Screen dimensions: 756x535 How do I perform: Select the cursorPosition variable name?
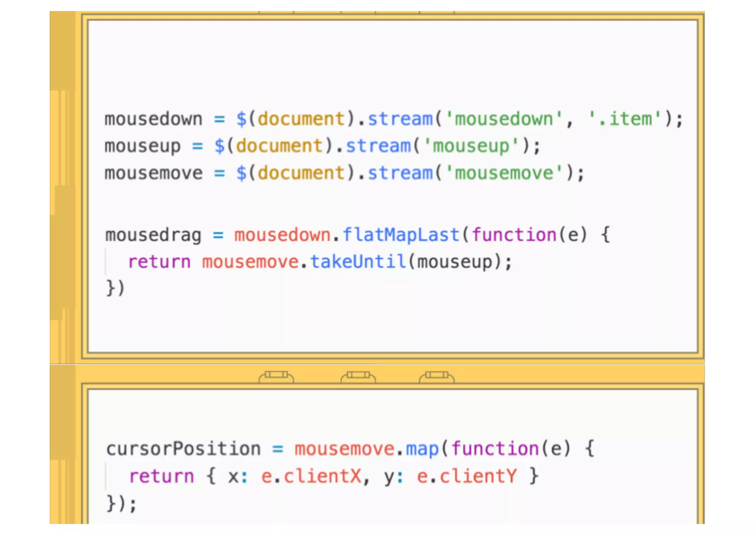[183, 449]
